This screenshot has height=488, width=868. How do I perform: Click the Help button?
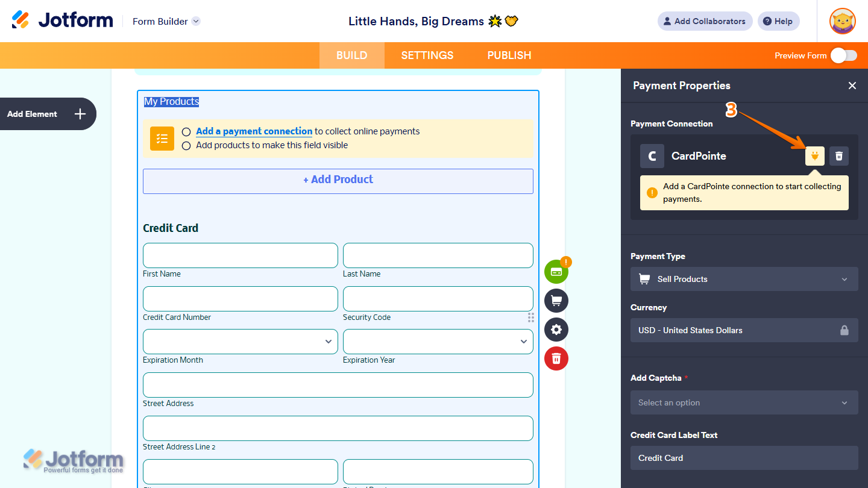pyautogui.click(x=779, y=21)
